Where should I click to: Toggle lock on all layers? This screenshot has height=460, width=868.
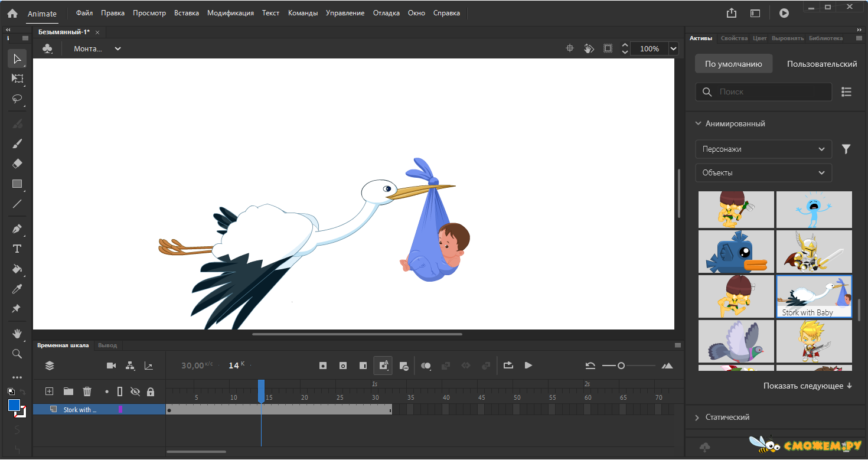click(x=151, y=391)
